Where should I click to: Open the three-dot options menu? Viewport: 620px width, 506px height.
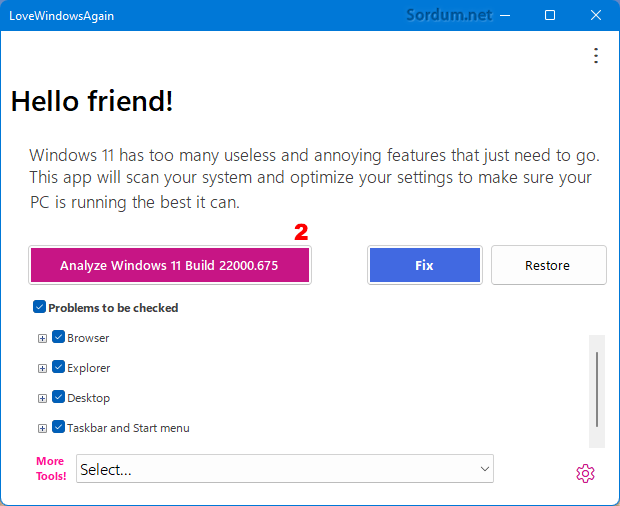pos(596,56)
